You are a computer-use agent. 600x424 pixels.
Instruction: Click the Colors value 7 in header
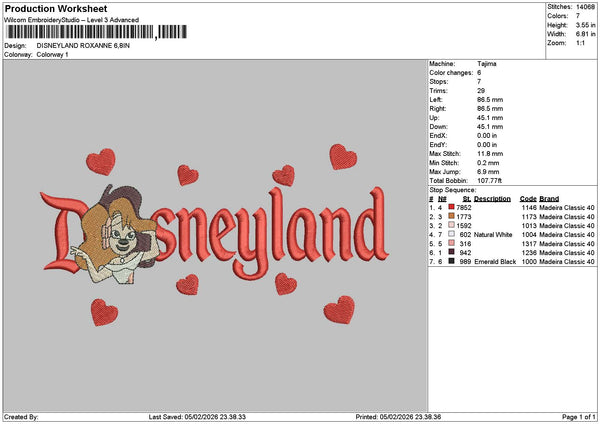(578, 16)
